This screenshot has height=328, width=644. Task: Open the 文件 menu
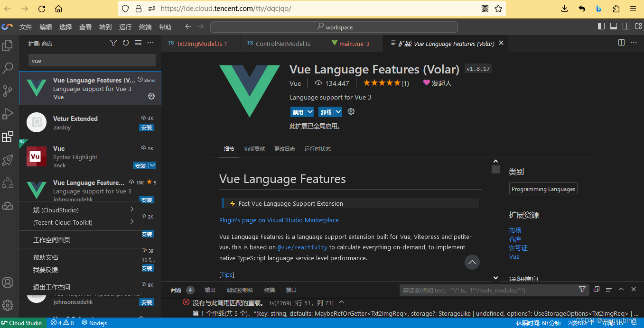point(26,27)
